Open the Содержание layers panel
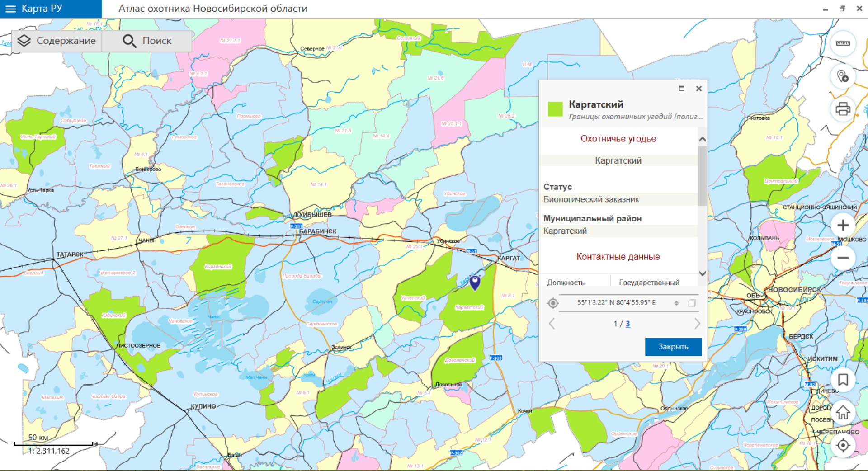The height and width of the screenshot is (471, 868). tap(57, 41)
